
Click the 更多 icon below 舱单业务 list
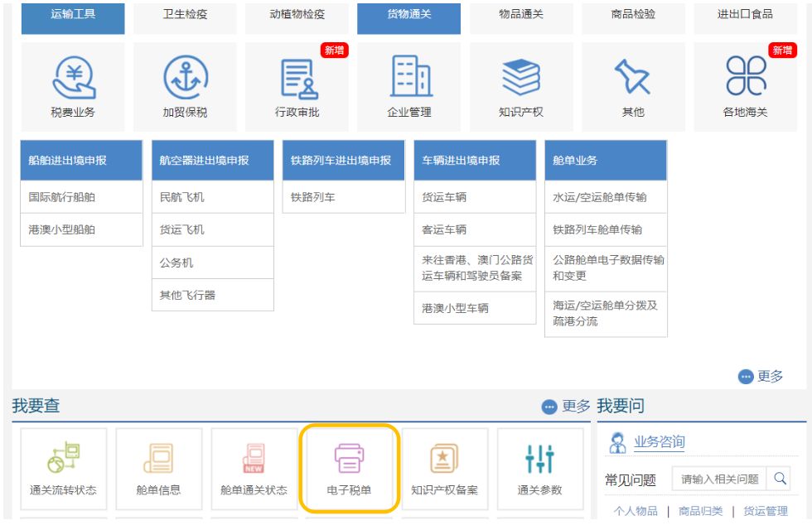point(745,377)
